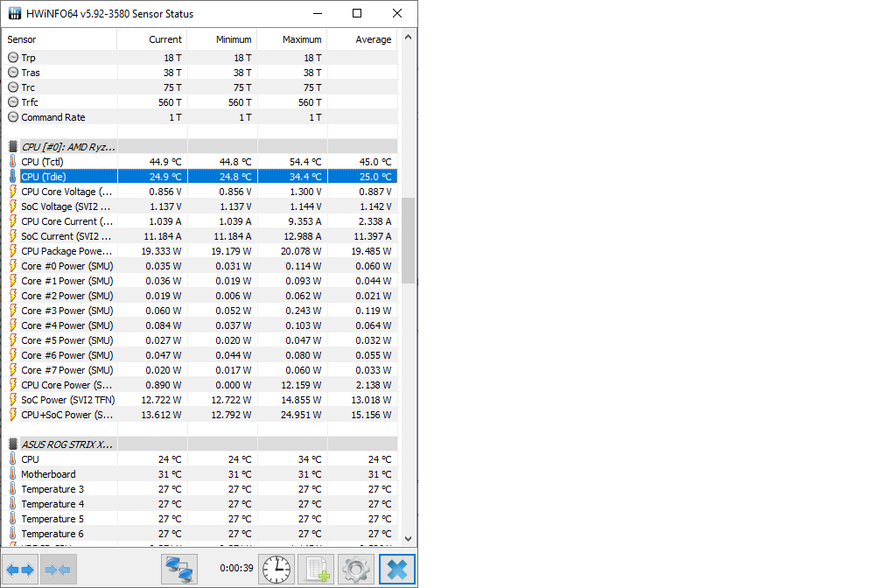Minimize the HWiNFO64 Sensor Status window
This screenshot has height=588, width=882.
(x=318, y=13)
